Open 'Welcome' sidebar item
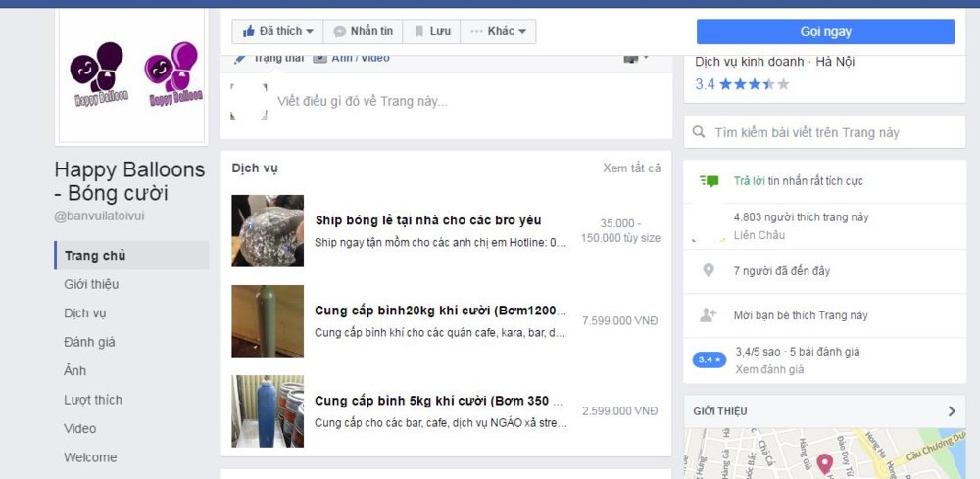This screenshot has width=980, height=479. tap(90, 457)
